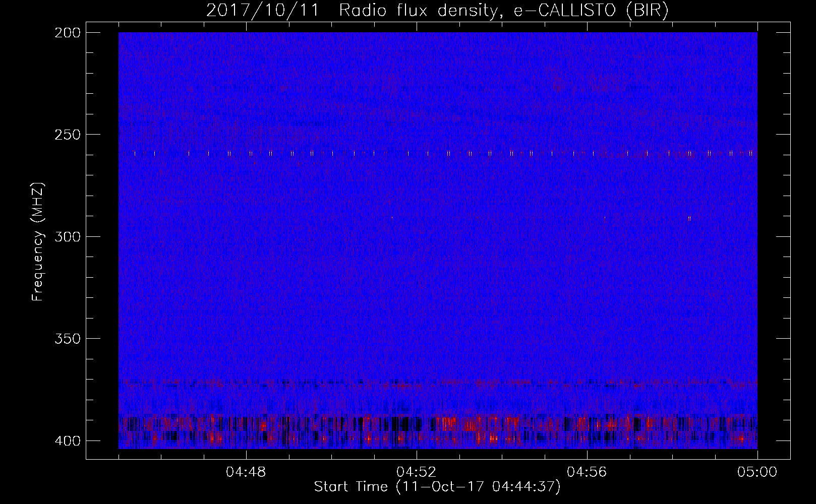816x504 pixels.
Task: Click the 400 frequency tick label
Action: (67, 440)
